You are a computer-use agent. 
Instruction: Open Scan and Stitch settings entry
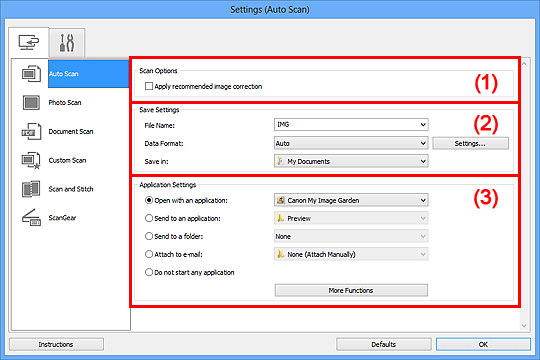tap(71, 189)
